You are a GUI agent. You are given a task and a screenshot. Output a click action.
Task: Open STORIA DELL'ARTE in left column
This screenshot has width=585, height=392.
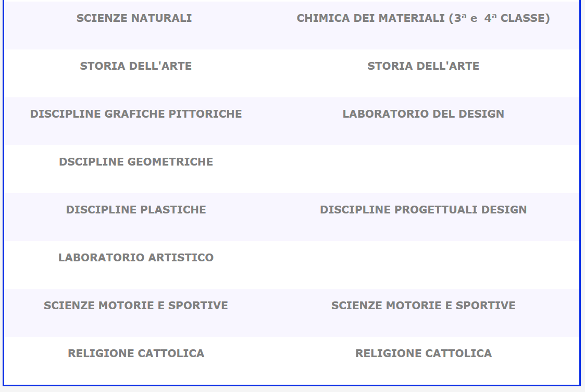tap(136, 66)
